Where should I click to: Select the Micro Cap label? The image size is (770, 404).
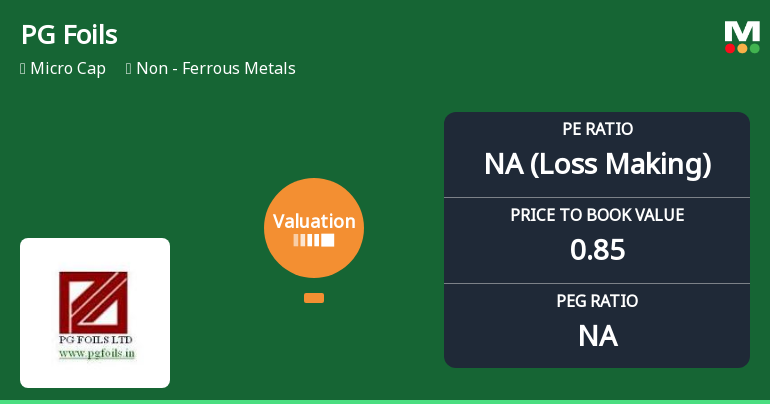click(68, 69)
